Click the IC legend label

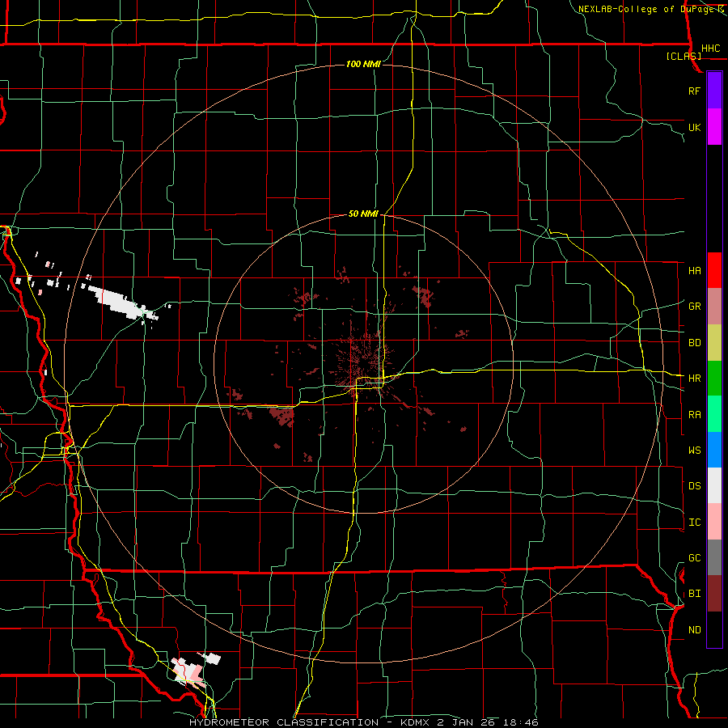[x=695, y=523]
